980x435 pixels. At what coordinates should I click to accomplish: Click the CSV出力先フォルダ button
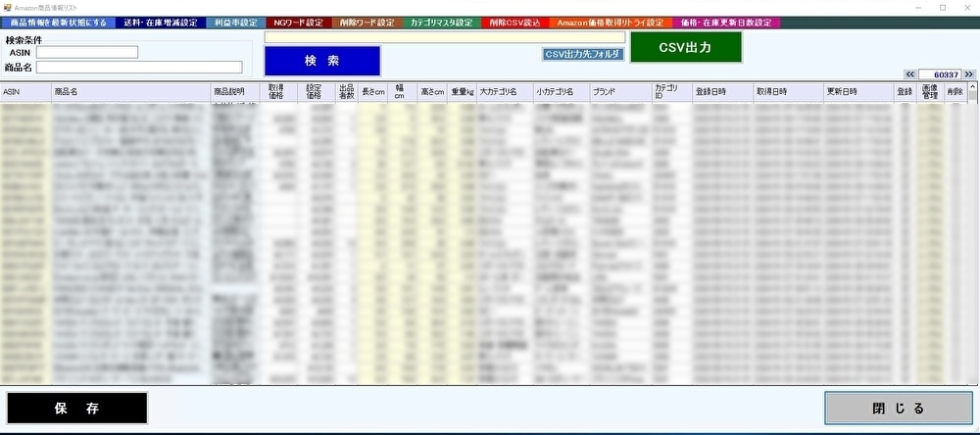(583, 55)
